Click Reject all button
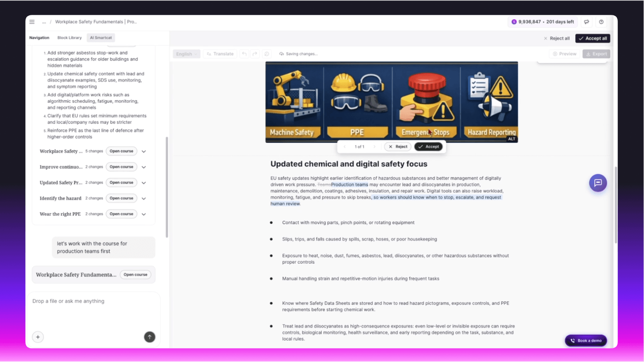The height and width of the screenshot is (362, 644). coord(556,38)
